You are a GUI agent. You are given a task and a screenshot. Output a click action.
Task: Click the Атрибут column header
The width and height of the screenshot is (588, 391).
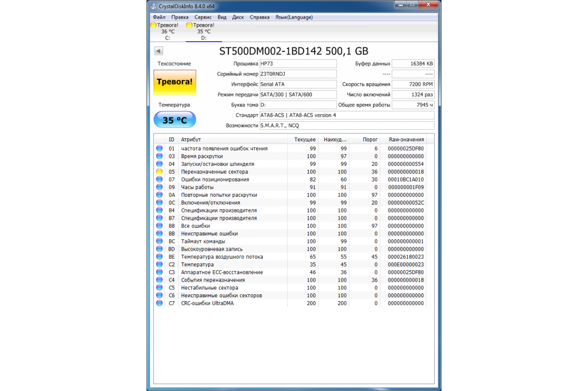click(234, 140)
